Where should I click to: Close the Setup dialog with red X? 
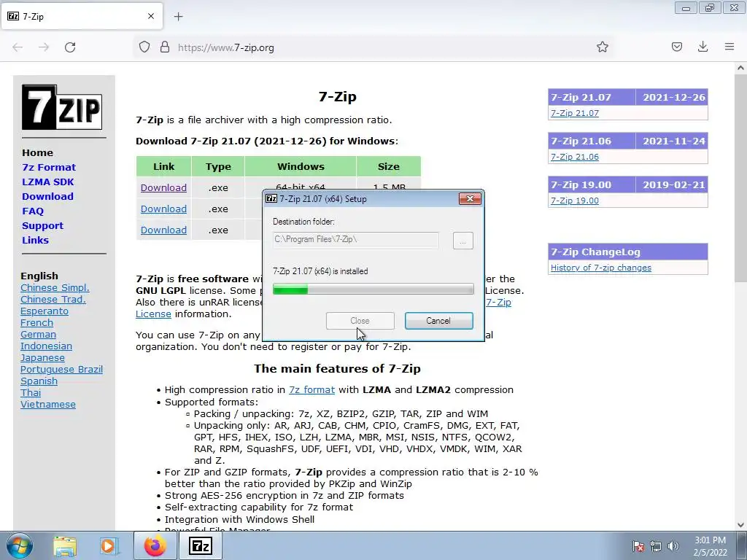470,198
